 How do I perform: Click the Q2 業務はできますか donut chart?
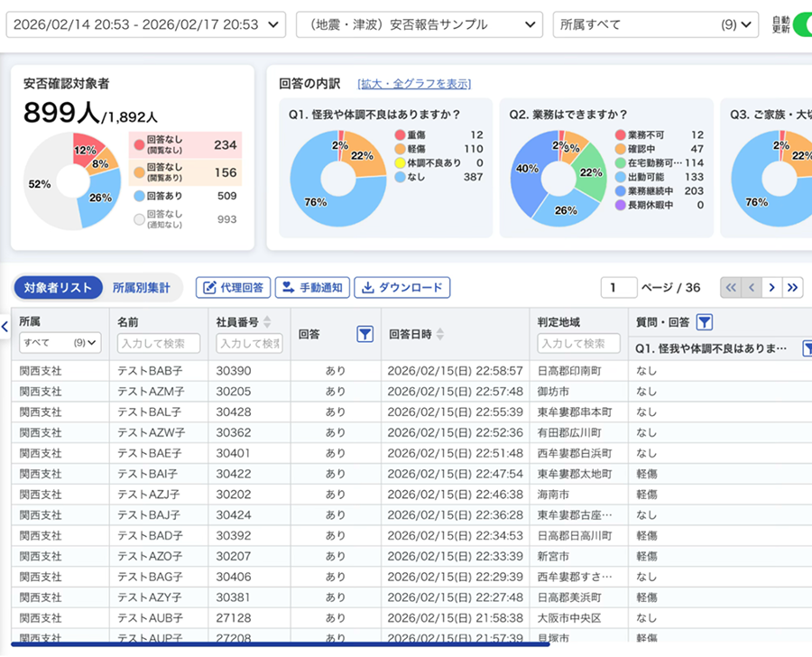(558, 179)
